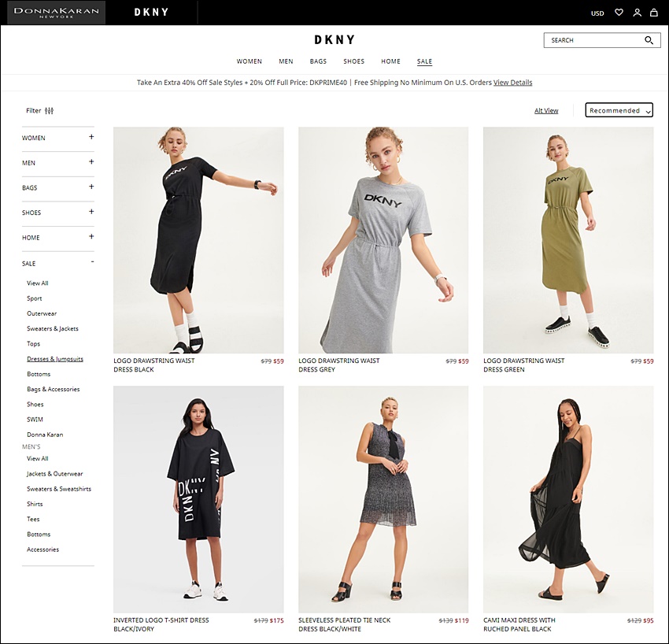The height and width of the screenshot is (644, 669).
Task: Select Shoes under the sale list
Action: point(35,404)
